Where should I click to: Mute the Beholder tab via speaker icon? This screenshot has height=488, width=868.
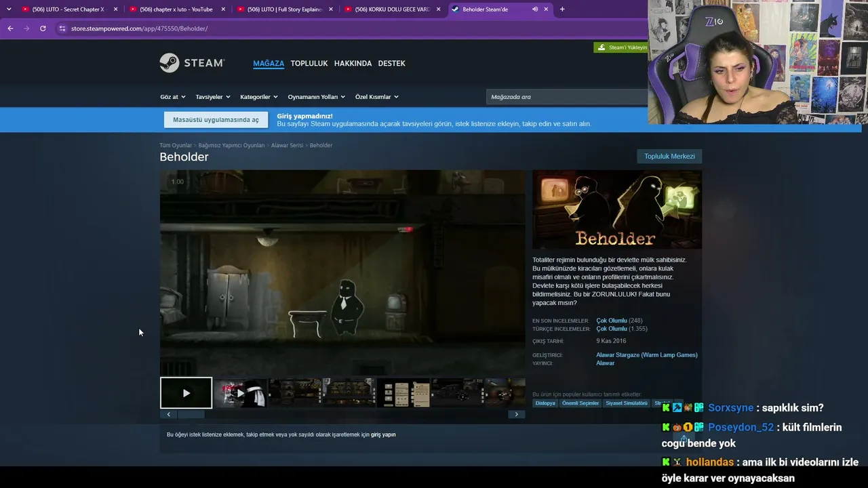pos(535,9)
